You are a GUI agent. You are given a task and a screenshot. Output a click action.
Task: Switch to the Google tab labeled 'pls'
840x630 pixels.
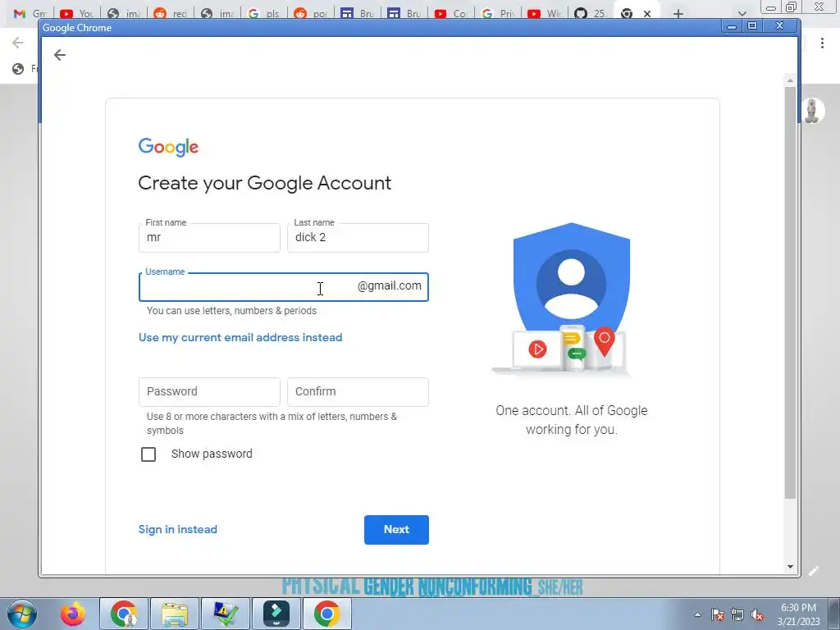pos(263,13)
